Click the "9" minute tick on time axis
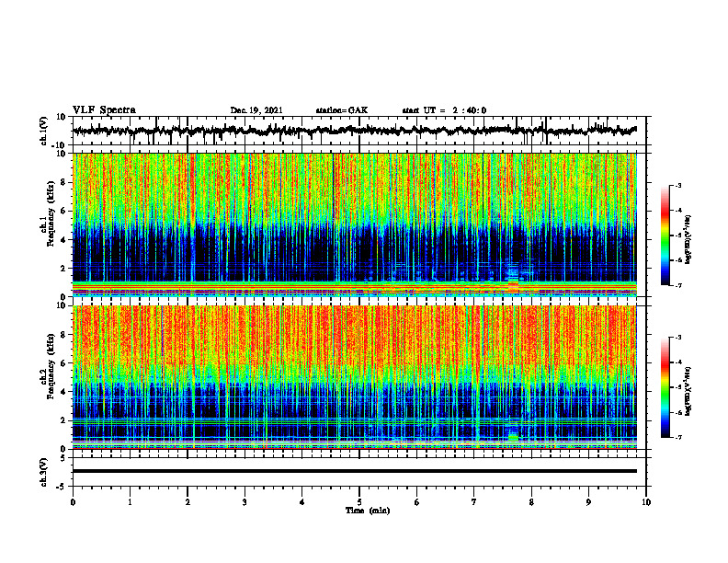This screenshot has width=728, height=563. click(x=588, y=502)
